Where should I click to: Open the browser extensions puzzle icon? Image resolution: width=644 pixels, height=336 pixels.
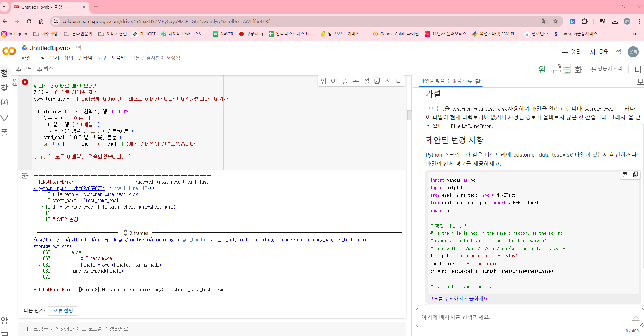pos(584,21)
